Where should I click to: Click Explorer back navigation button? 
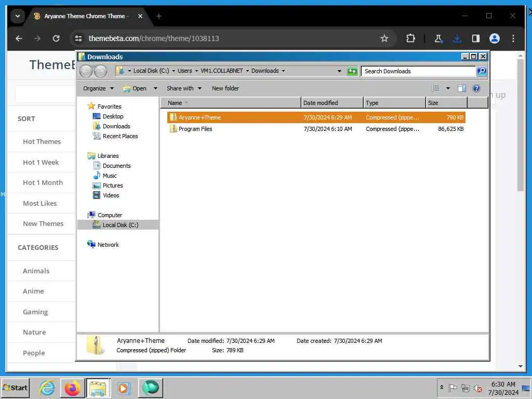click(x=86, y=71)
